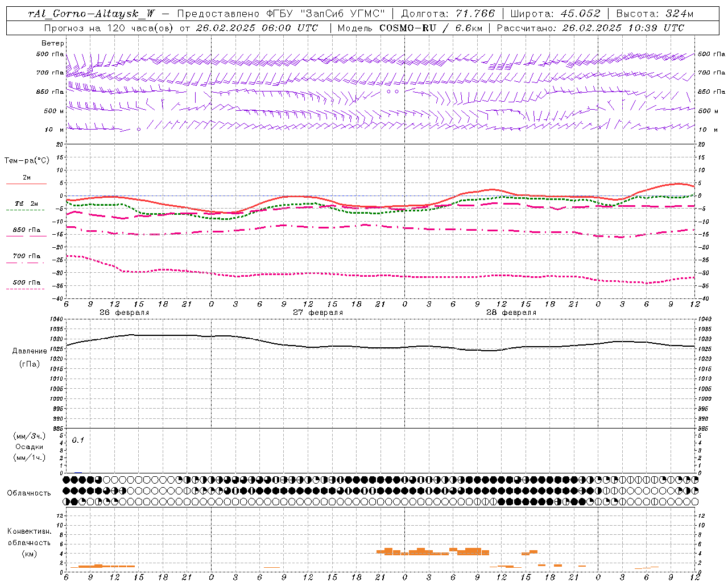The height and width of the screenshot is (582, 728).
Task: Click the Высота: 324м header entry
Action: 655,14
